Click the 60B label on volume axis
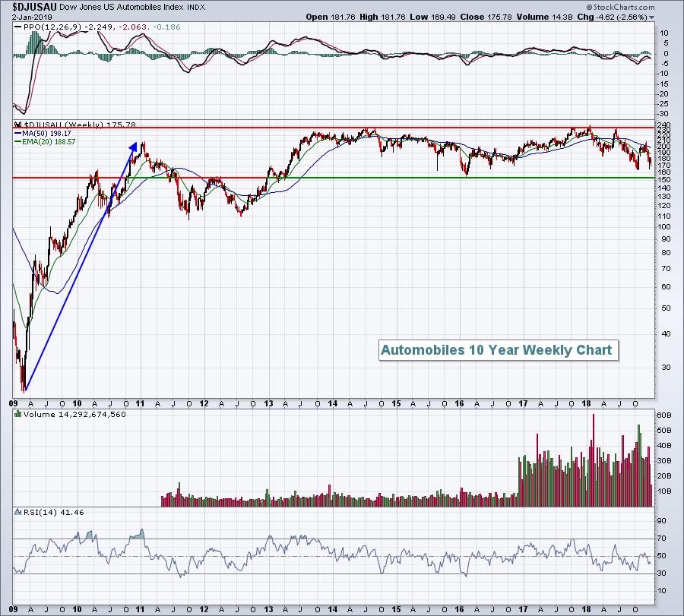The height and width of the screenshot is (616, 684). [x=664, y=415]
